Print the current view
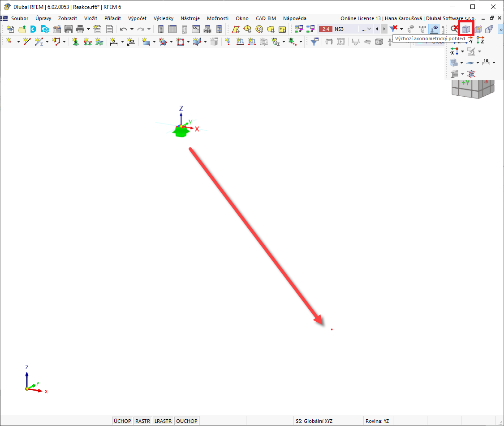Image resolution: width=504 pixels, height=426 pixels. (80, 29)
